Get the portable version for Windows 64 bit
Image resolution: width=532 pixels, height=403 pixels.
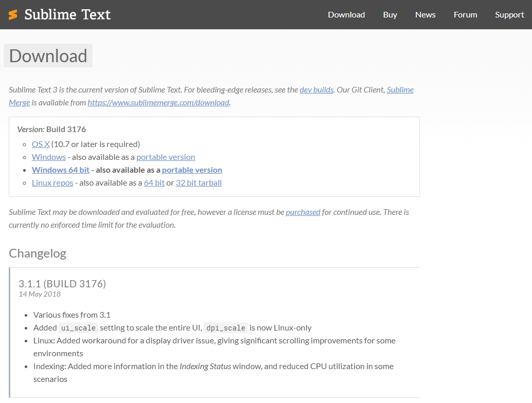(x=192, y=170)
